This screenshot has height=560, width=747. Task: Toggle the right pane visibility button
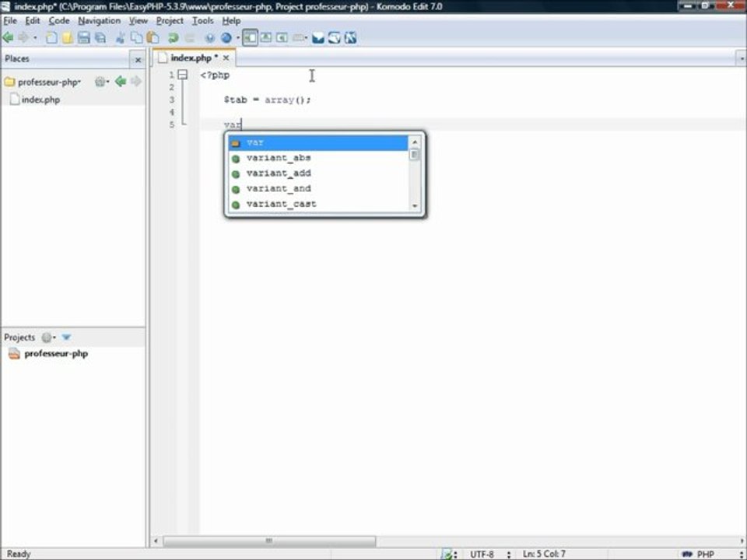click(282, 37)
